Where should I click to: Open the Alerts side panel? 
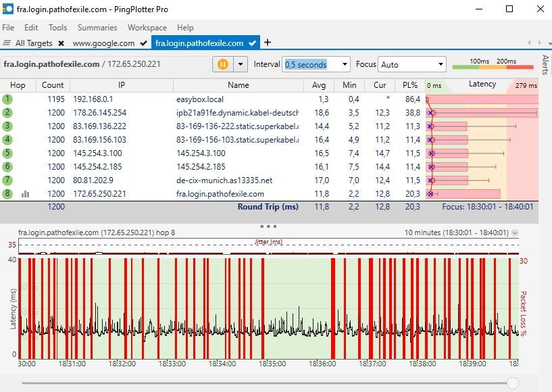(x=545, y=64)
